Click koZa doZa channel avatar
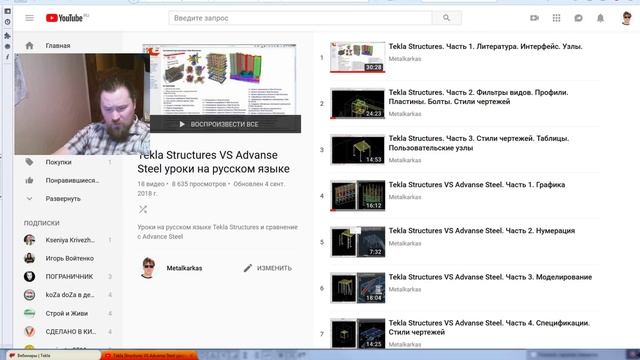This screenshot has width=640, height=360. click(x=29, y=295)
